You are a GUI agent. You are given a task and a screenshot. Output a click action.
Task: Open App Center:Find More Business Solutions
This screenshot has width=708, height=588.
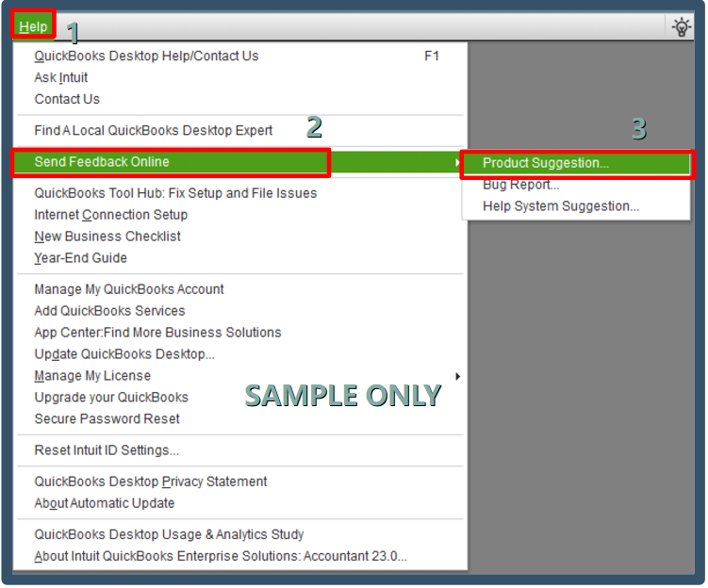tap(157, 333)
